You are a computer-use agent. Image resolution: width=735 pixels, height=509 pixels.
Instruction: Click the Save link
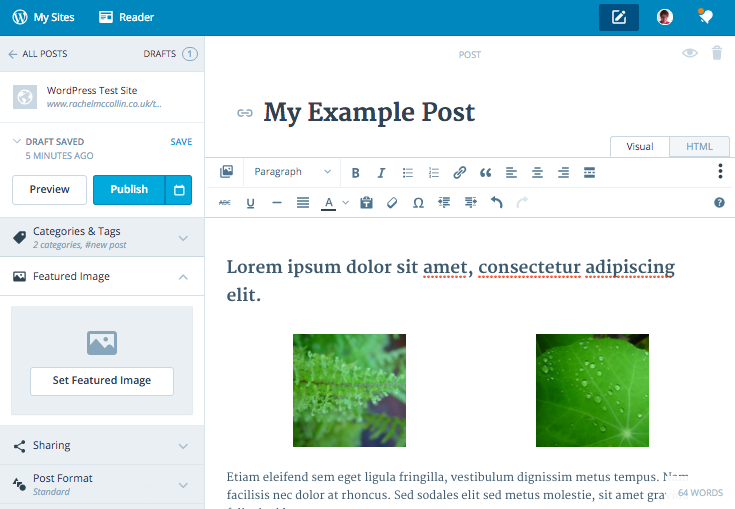(x=181, y=142)
